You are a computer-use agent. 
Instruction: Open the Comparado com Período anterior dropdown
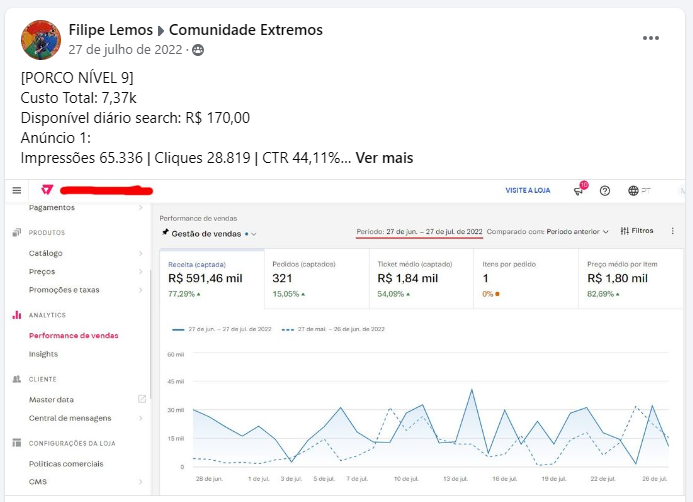pos(548,232)
